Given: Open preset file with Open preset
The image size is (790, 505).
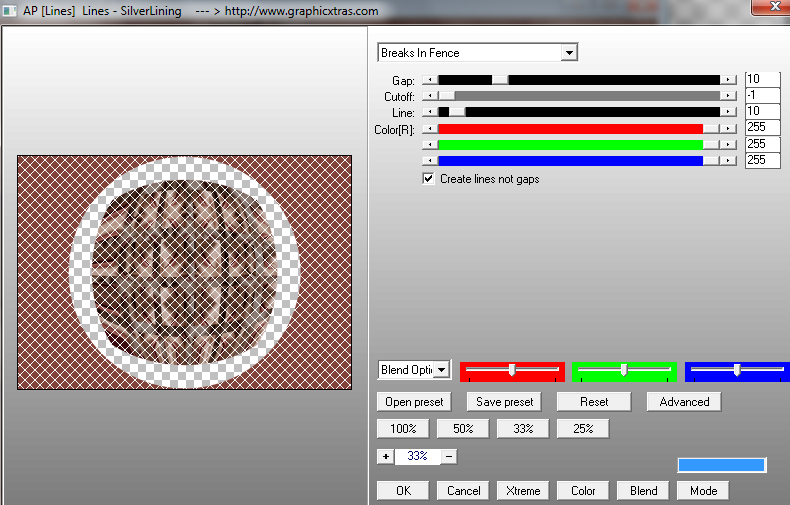Looking at the screenshot, I should click(x=413, y=402).
